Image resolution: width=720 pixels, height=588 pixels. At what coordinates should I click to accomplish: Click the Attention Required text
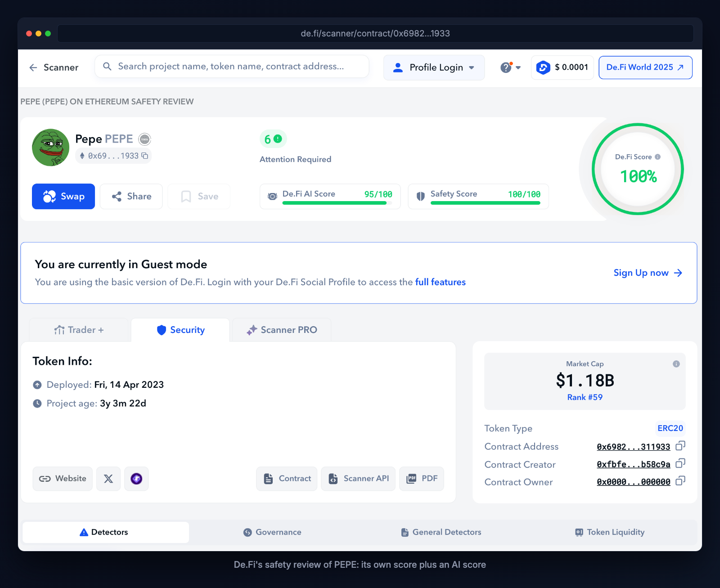point(295,159)
